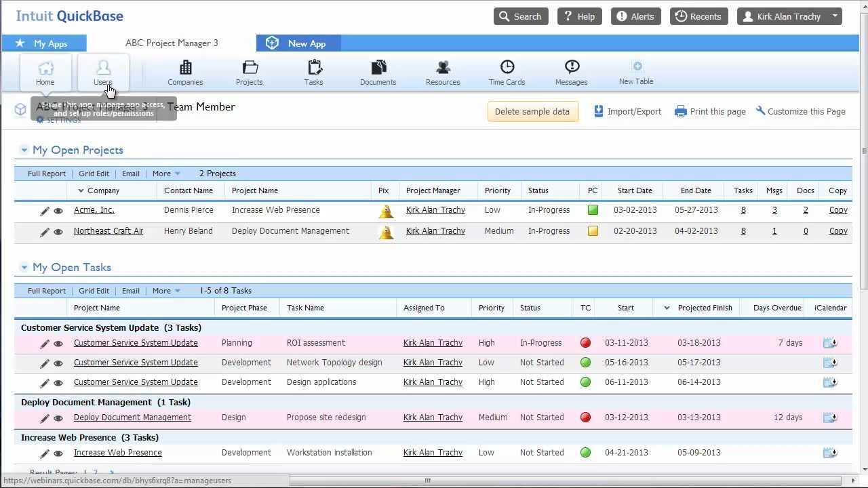Open the Resources table icon
Viewport: 868px width, 488px height.
[x=443, y=73]
